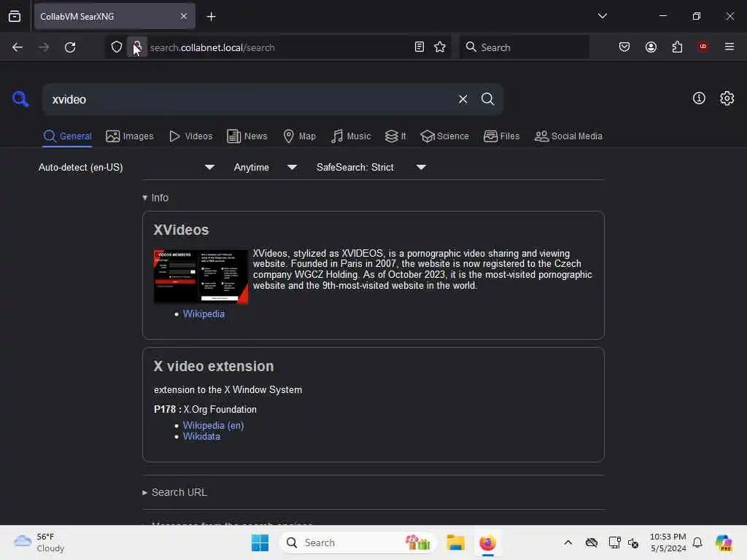Image resolution: width=747 pixels, height=560 pixels.
Task: Clear the xvideo search query
Action: coord(462,99)
